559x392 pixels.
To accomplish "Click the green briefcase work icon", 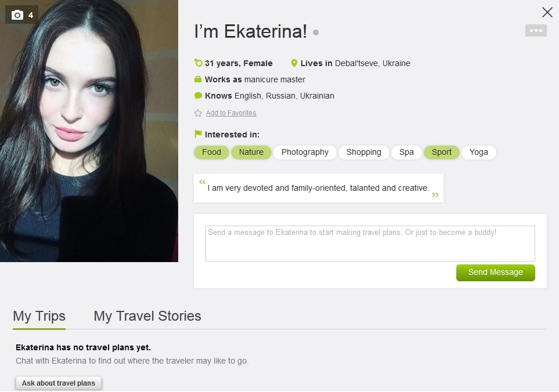I will click(x=198, y=79).
